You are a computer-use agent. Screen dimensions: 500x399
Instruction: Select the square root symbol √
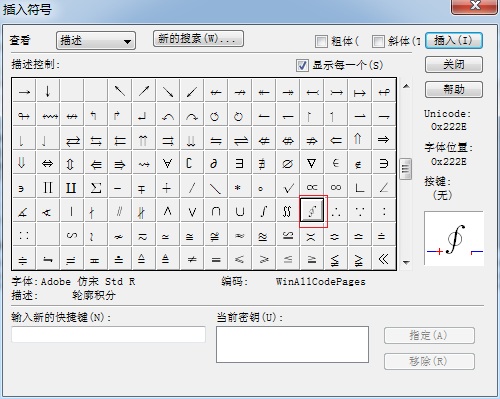click(288, 187)
